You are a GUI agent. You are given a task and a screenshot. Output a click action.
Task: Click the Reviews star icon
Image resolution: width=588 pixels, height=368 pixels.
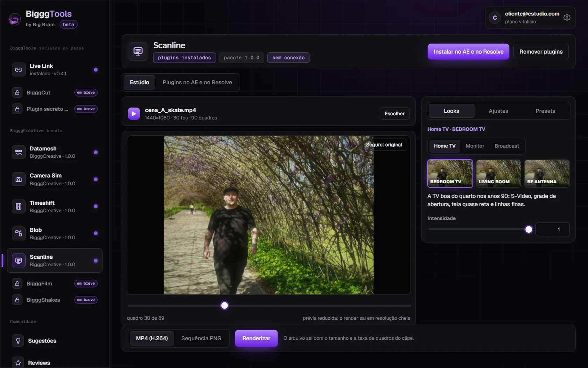[18, 363]
